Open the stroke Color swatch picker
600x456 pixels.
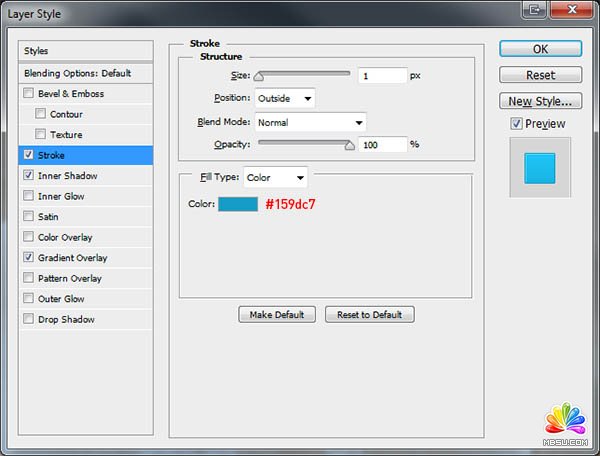click(x=238, y=204)
